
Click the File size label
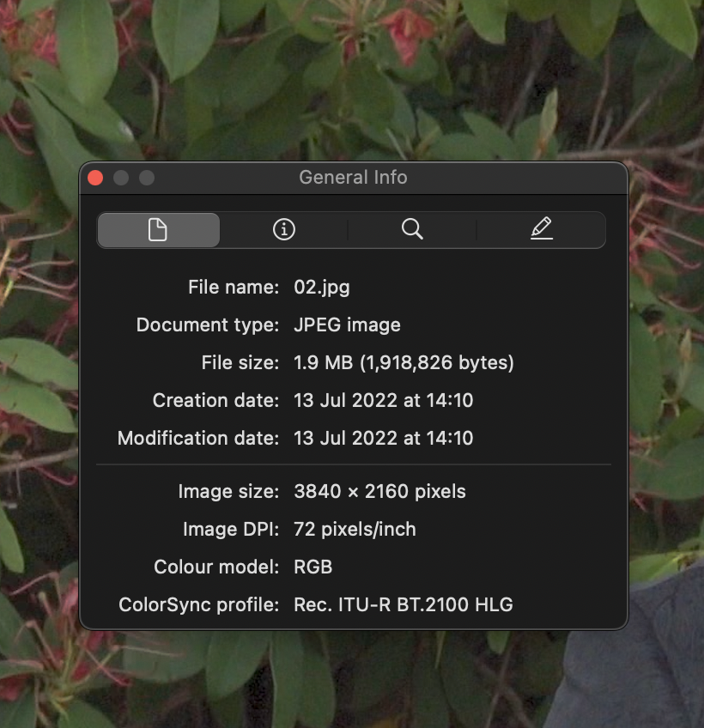tap(240, 362)
